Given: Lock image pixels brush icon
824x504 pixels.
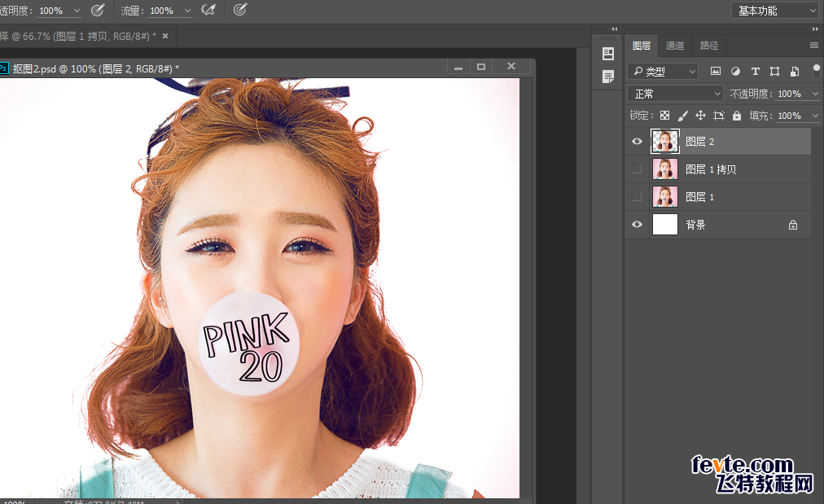Looking at the screenshot, I should coord(682,116).
